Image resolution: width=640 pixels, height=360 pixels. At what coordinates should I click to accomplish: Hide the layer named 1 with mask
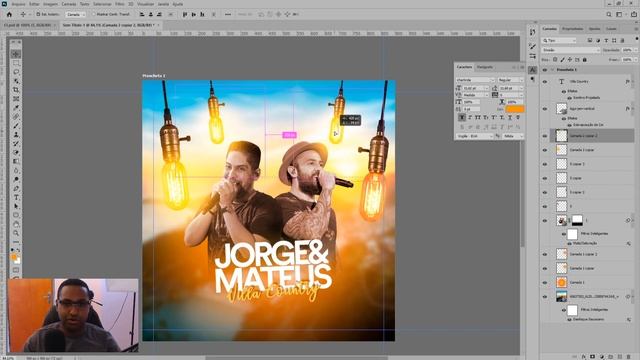click(x=544, y=221)
